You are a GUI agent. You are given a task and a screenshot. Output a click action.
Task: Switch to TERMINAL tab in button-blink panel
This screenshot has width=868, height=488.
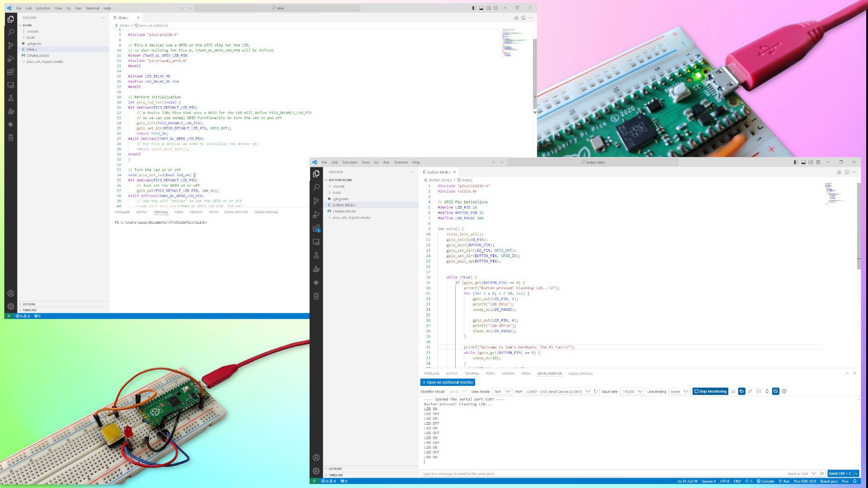coord(472,374)
